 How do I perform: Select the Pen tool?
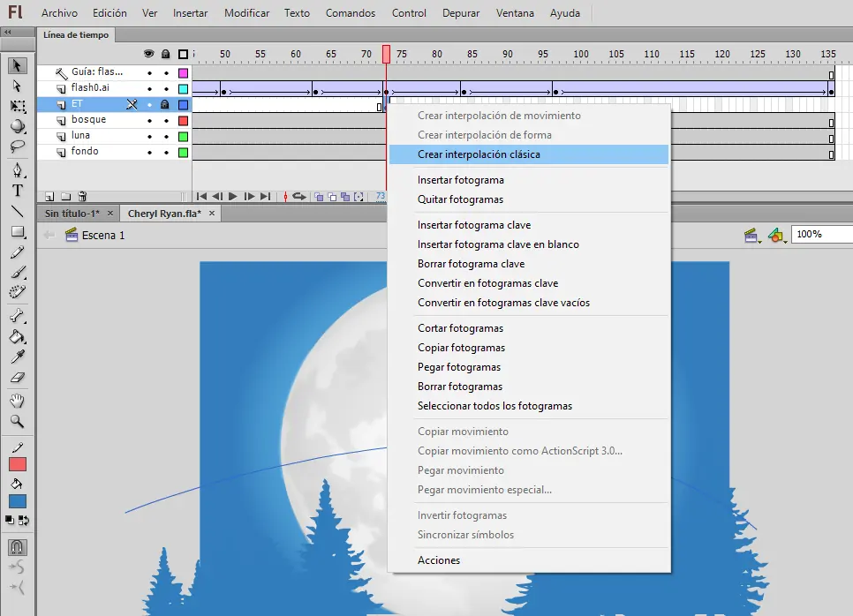18,170
